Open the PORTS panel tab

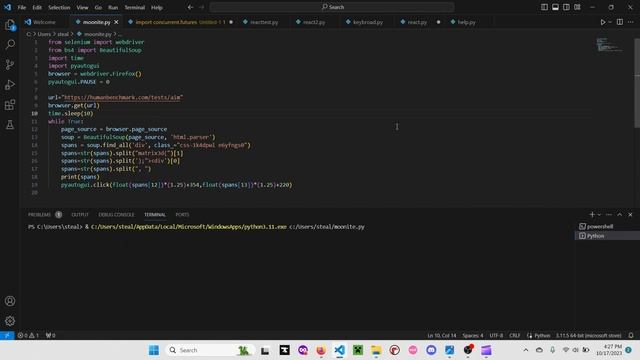click(x=182, y=214)
